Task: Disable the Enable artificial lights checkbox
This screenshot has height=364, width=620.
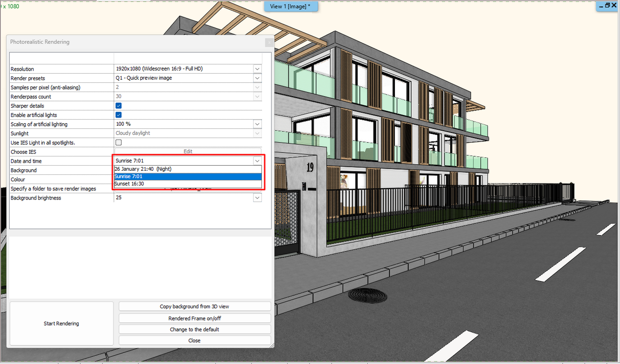Action: point(119,115)
